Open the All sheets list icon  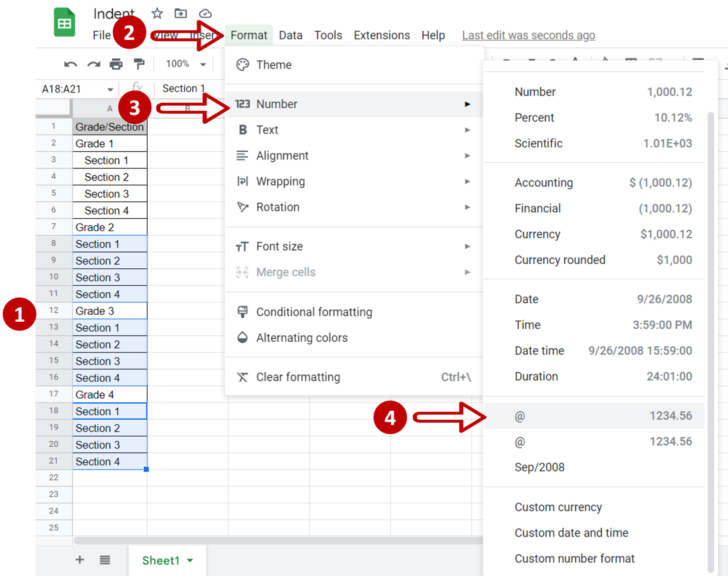tap(105, 560)
